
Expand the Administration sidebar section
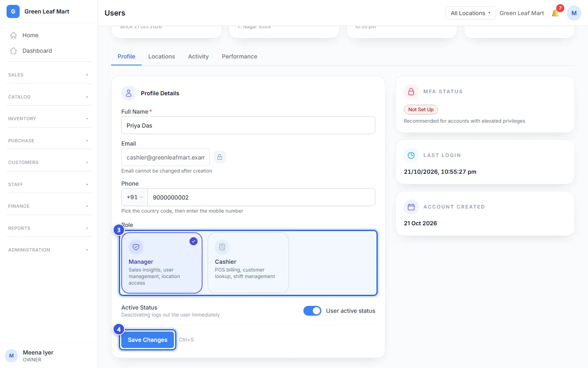[x=49, y=250]
